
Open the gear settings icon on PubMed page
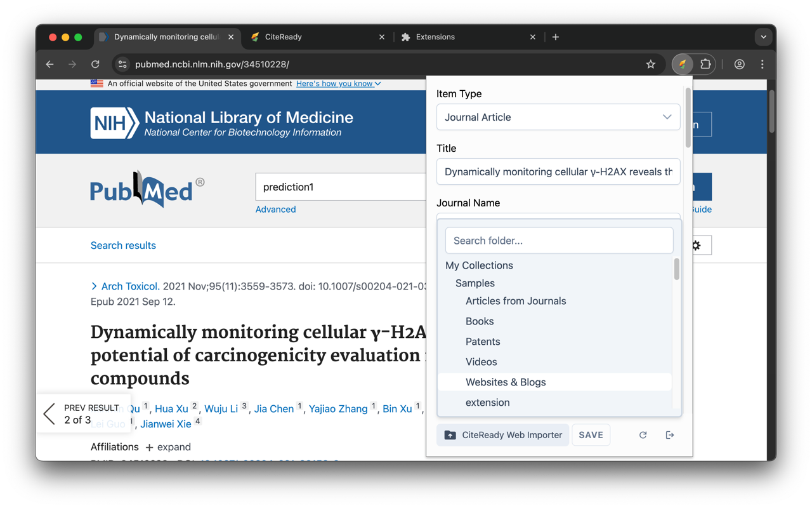[x=697, y=245]
